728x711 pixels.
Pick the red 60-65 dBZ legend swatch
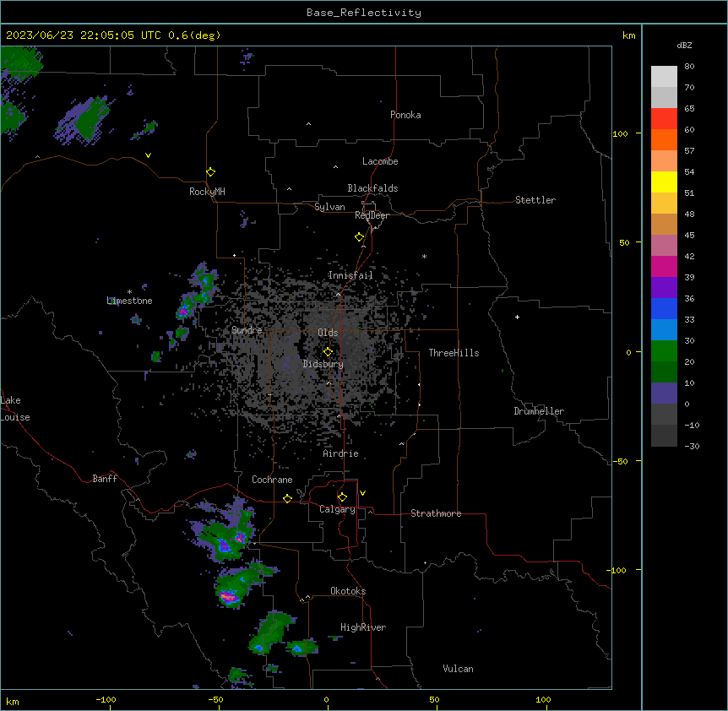[664, 118]
